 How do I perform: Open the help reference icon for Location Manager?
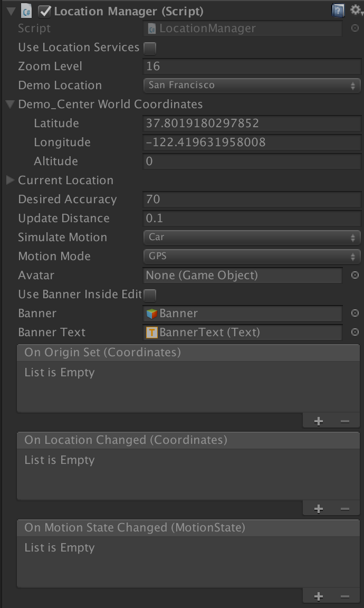click(338, 10)
